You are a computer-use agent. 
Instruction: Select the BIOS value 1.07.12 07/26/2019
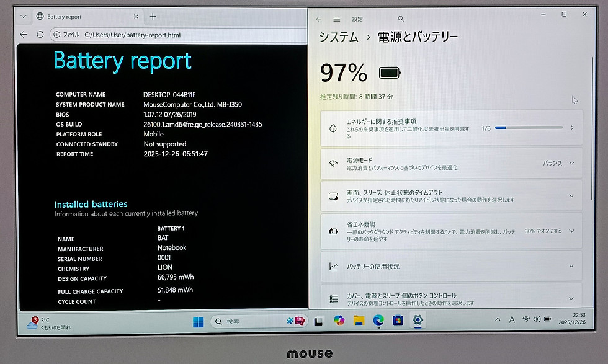(170, 115)
